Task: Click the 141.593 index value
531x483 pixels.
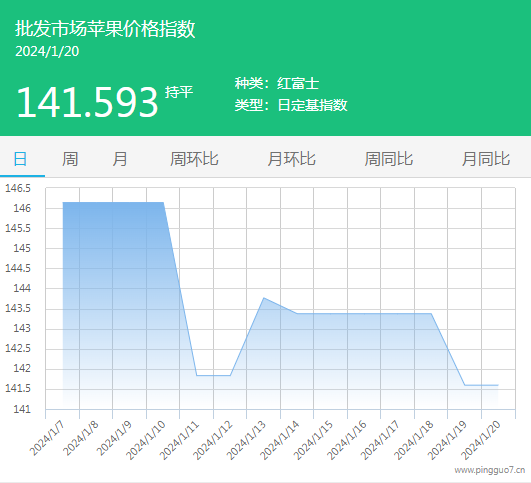Action: pyautogui.click(x=87, y=102)
